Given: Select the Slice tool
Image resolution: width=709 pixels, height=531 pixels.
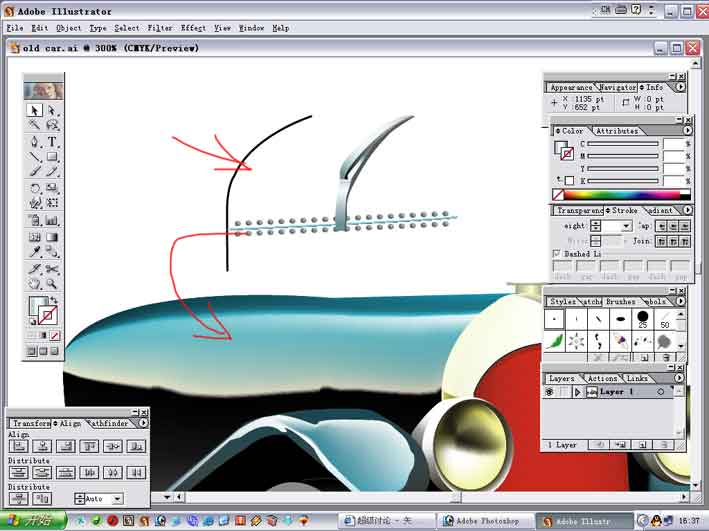Looking at the screenshot, I should (x=34, y=269).
